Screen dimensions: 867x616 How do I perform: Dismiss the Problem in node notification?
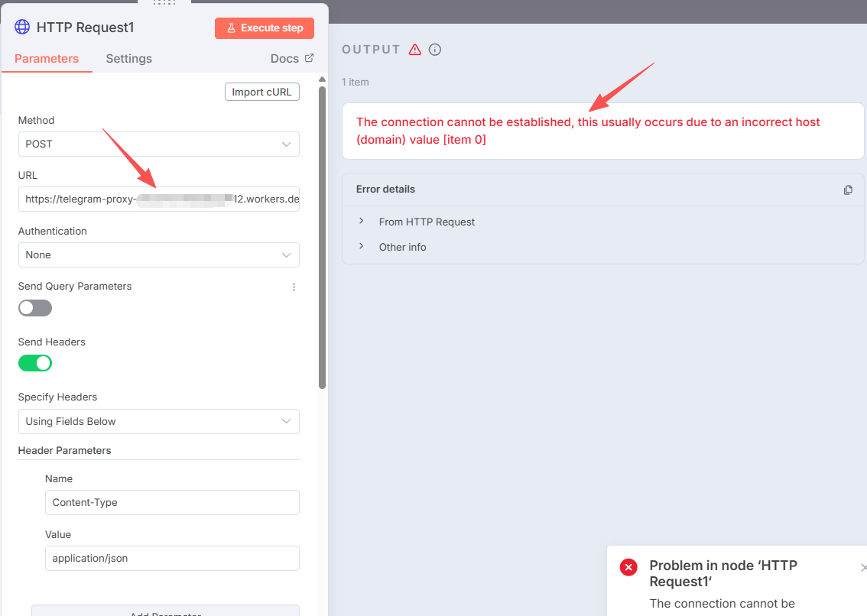tap(863, 567)
